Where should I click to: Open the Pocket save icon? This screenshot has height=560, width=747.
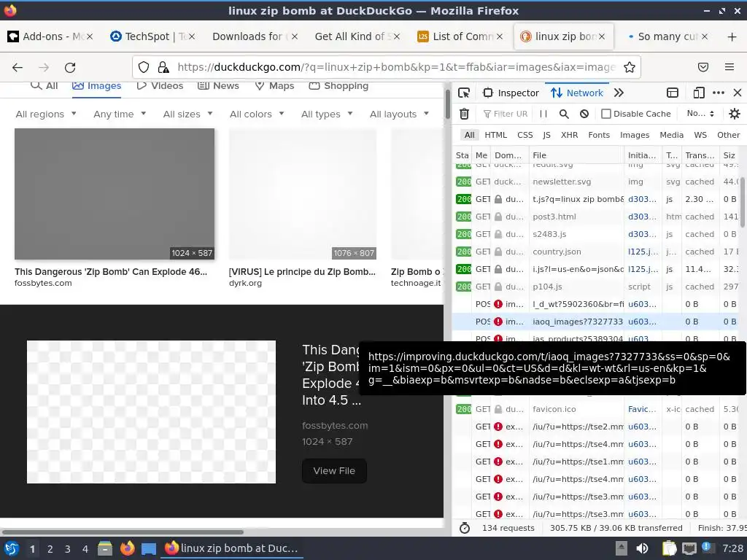pyautogui.click(x=703, y=67)
